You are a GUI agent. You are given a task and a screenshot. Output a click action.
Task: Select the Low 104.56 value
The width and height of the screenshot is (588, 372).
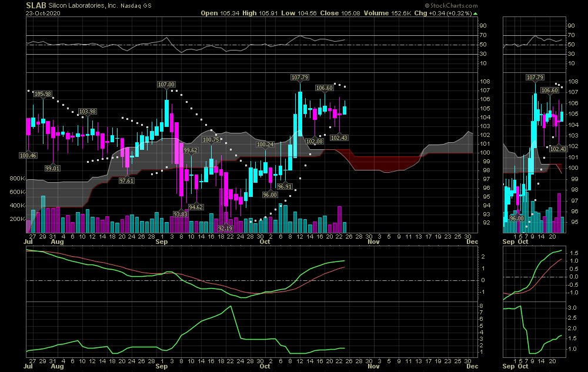(299, 13)
